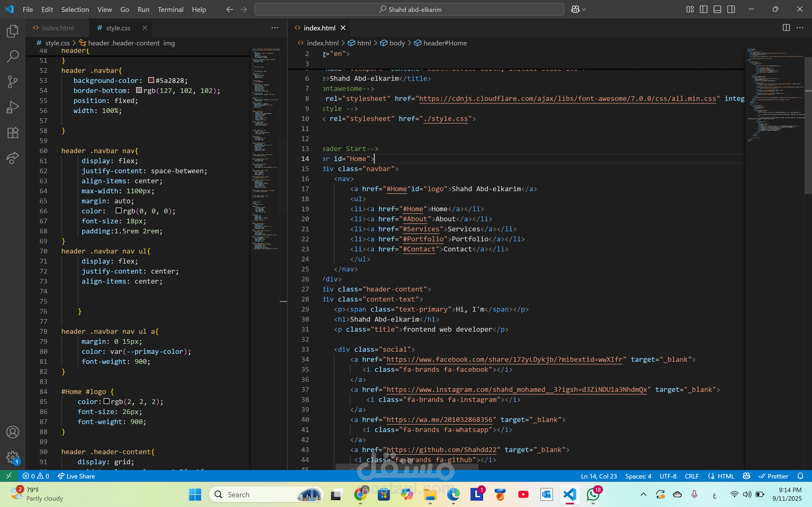812x507 pixels.
Task: Click the Live Share status button
Action: [x=76, y=476]
